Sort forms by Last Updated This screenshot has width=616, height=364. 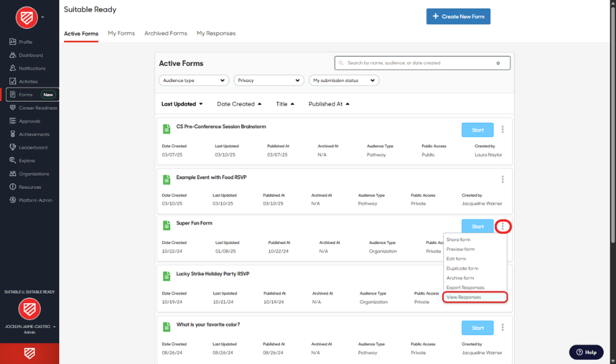pyautogui.click(x=182, y=104)
